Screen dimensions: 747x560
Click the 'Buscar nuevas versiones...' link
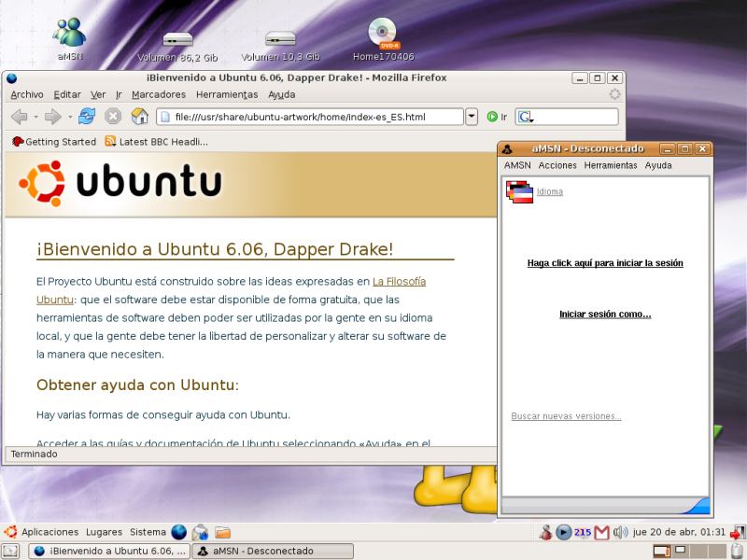[566, 416]
